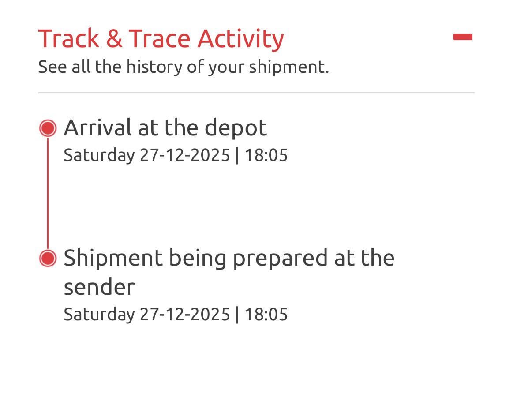Click date 27-12-2025 under the sender entry
532x405 pixels.
point(185,315)
